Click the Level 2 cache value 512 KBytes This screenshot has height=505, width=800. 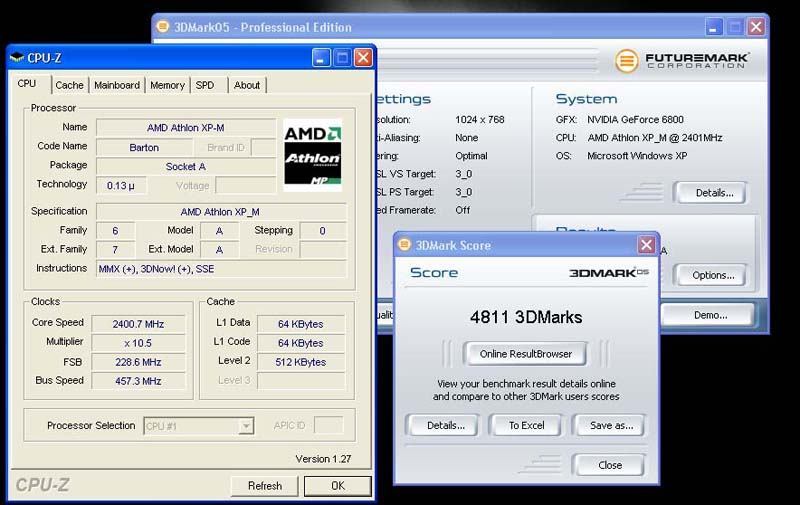[x=301, y=362]
